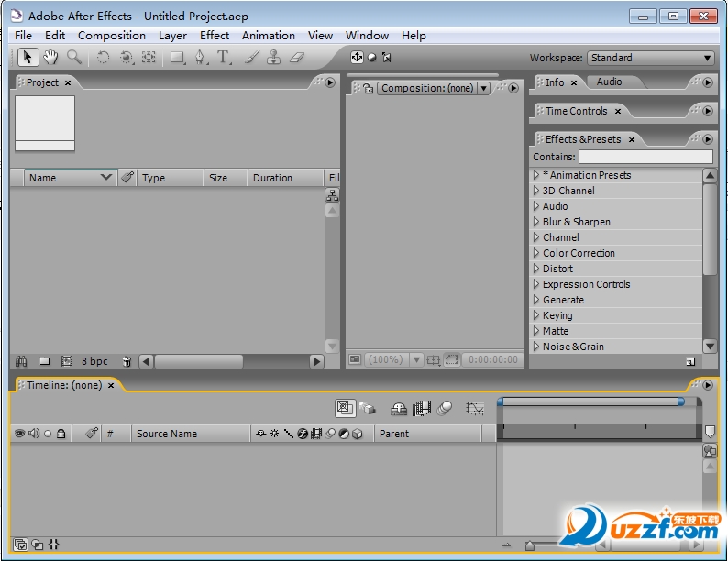Select the Selection arrow tool

point(28,58)
